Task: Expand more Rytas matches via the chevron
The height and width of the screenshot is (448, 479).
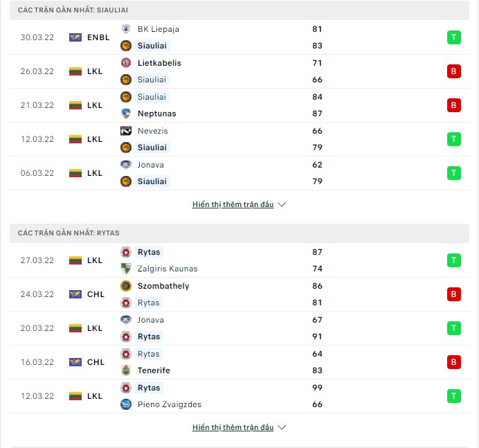Action: pyautogui.click(x=282, y=427)
